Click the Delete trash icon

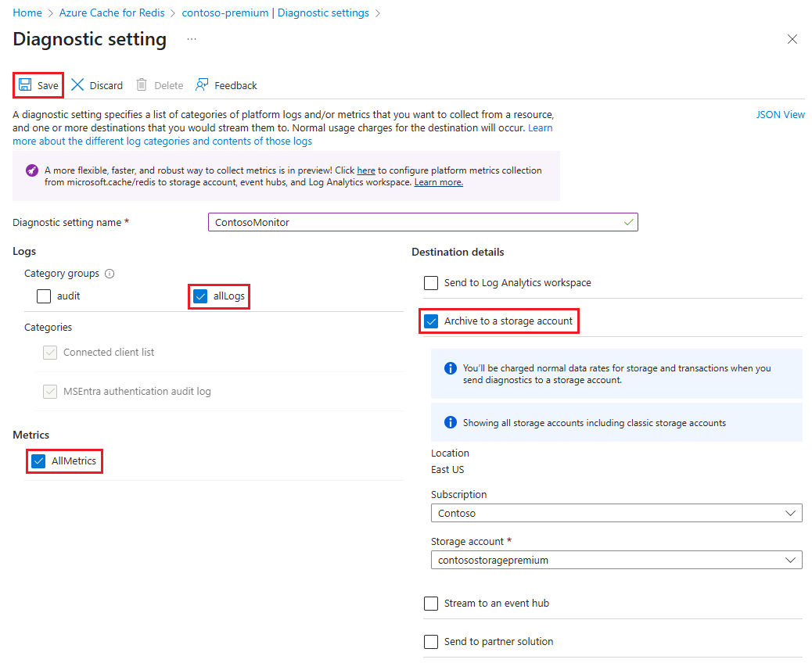click(x=142, y=84)
